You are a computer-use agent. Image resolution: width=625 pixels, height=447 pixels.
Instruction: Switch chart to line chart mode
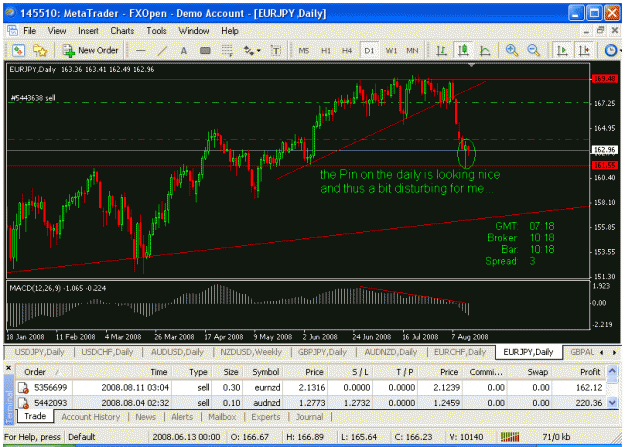tap(485, 51)
